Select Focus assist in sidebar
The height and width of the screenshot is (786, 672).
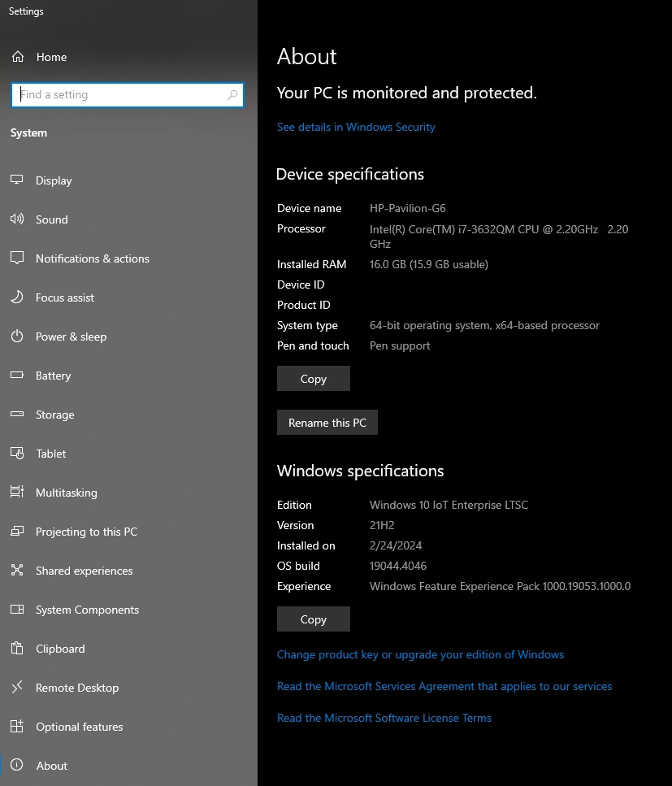[65, 297]
